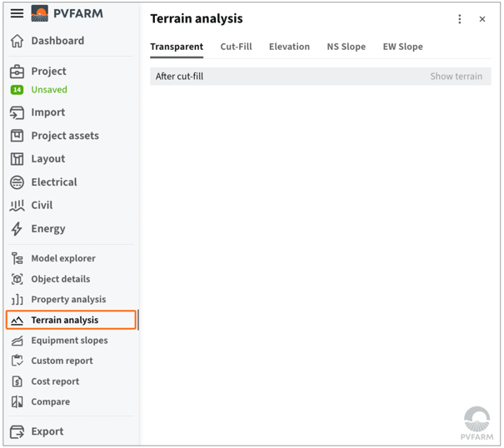The height and width of the screenshot is (448, 504).
Task: Switch to the Elevation tab
Action: click(x=289, y=47)
